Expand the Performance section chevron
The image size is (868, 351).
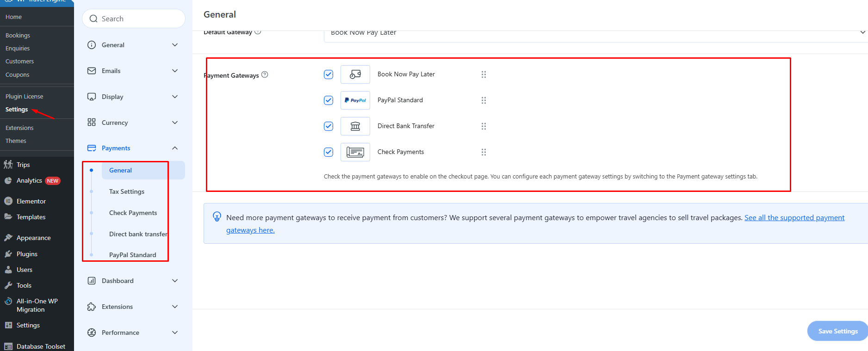click(175, 333)
